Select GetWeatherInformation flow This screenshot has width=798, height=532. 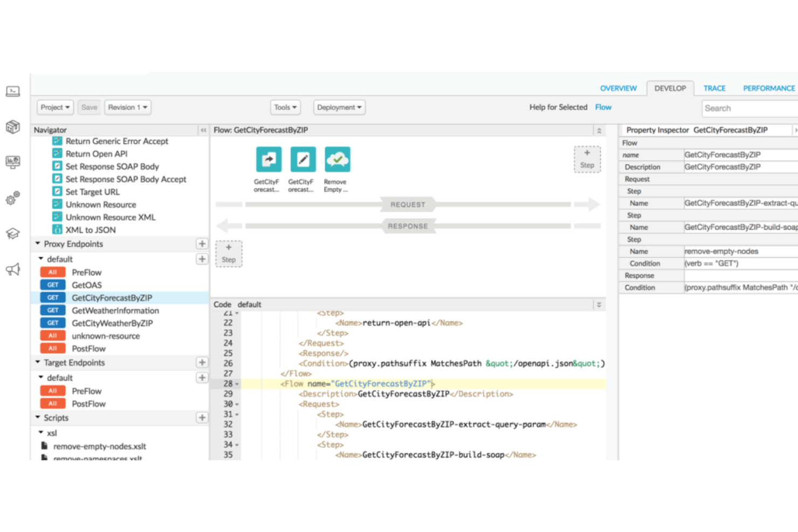(115, 310)
